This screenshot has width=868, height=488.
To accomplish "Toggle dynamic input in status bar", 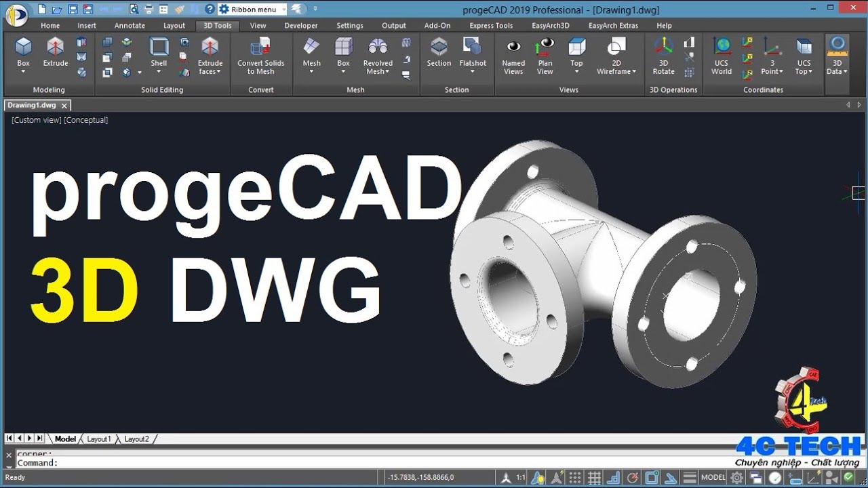I will (x=795, y=478).
